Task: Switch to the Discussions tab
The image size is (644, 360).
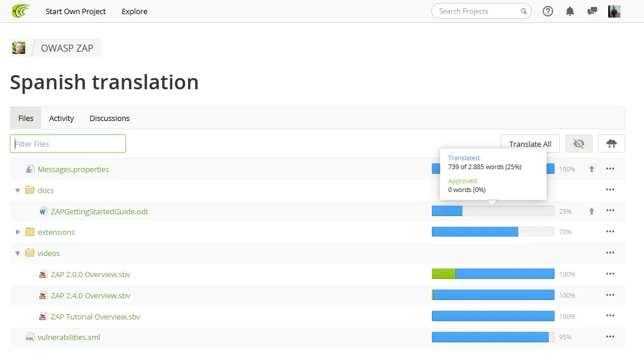Action: tap(110, 118)
